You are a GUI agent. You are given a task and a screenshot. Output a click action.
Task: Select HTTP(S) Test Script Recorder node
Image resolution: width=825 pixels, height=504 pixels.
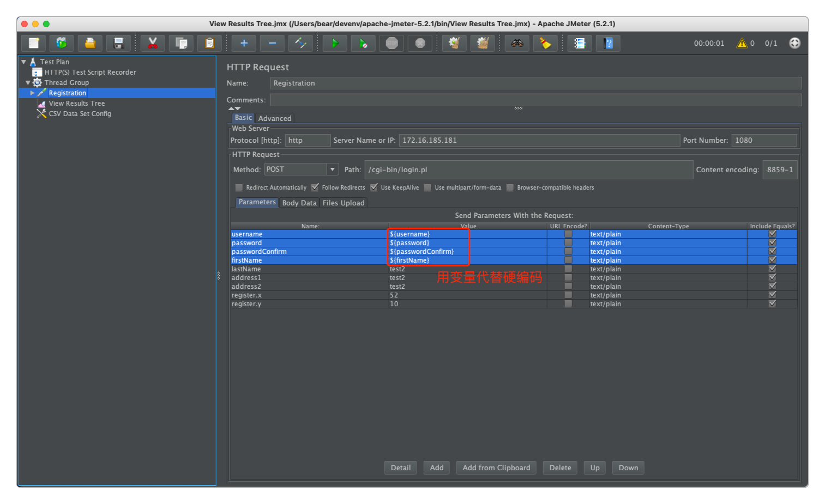click(x=90, y=72)
